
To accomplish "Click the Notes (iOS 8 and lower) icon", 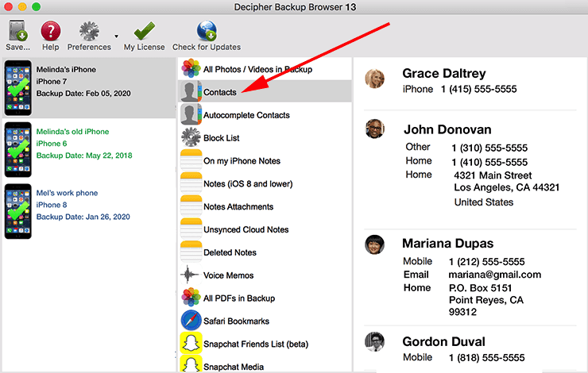I will point(191,183).
